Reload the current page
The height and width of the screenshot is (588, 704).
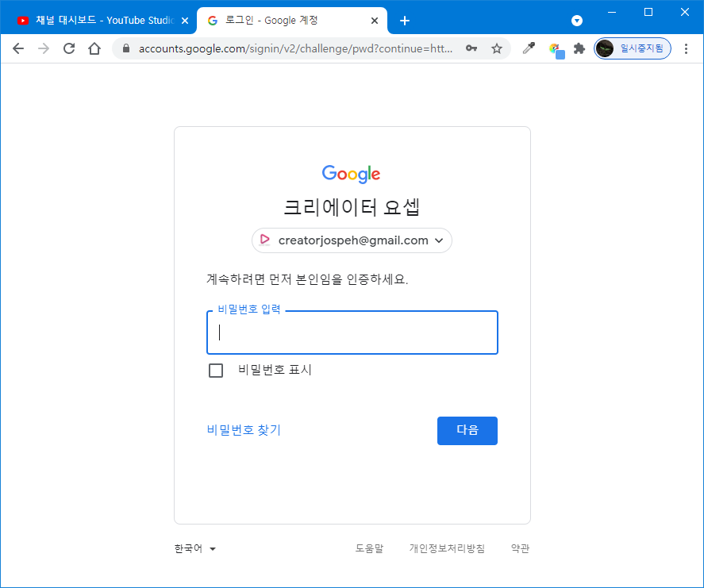coord(69,48)
